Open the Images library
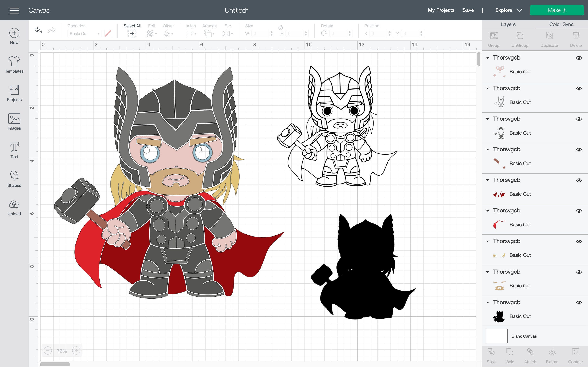Screen dimensions: 588x367 tap(14, 121)
